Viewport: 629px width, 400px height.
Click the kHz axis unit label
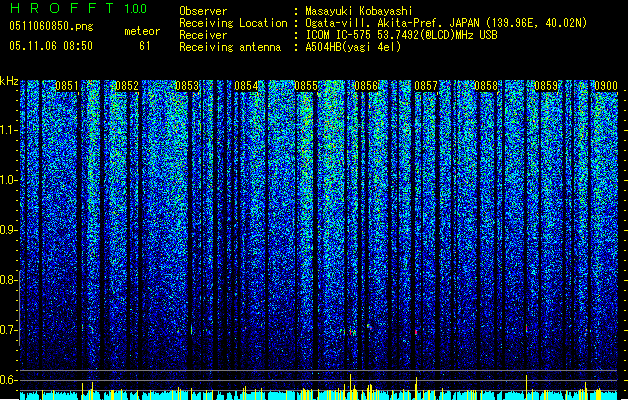point(9,81)
